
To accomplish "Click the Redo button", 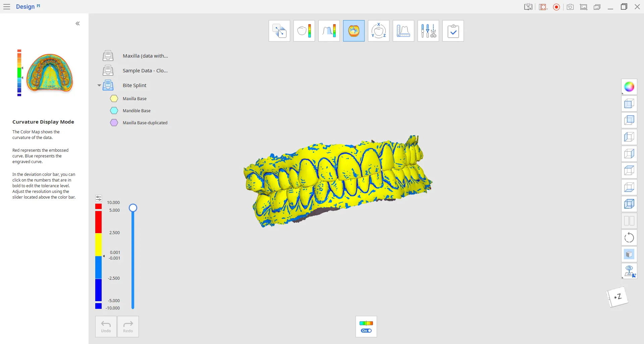I will coord(128,327).
